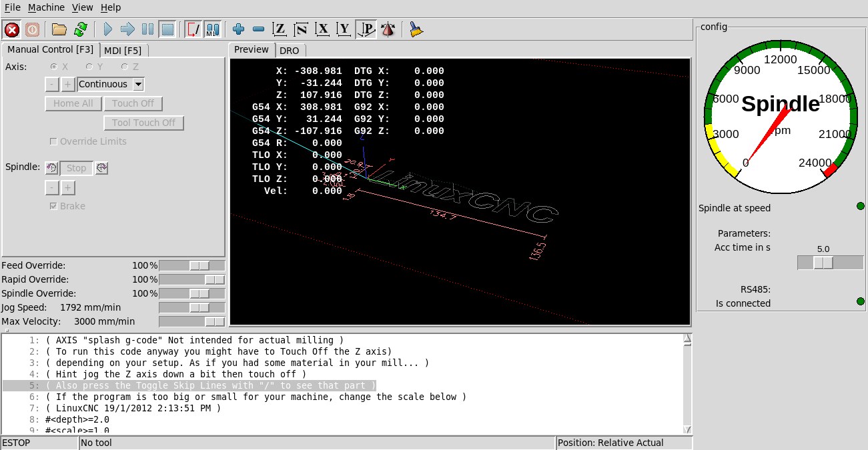The height and width of the screenshot is (450, 868).
Task: Increase spindle speed with plus button
Action: (67, 187)
